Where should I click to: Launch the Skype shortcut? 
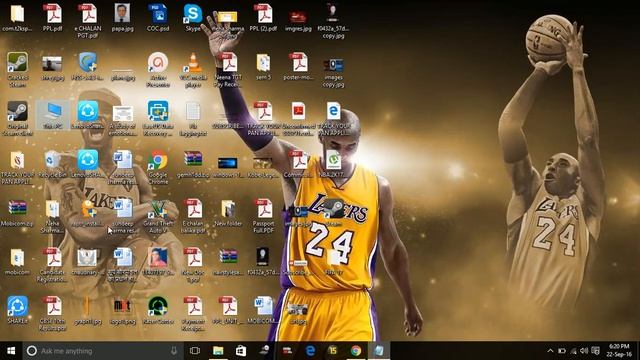[193, 18]
